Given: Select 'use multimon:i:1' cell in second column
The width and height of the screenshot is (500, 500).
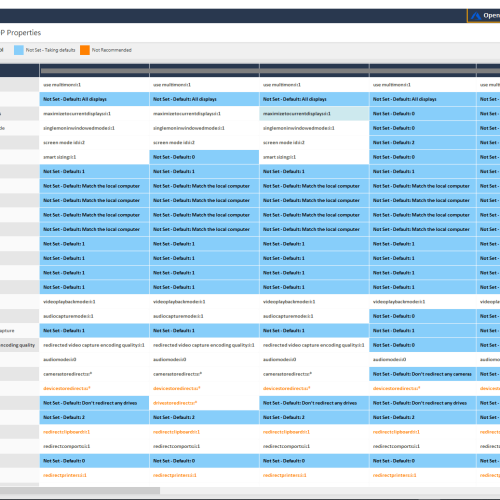Looking at the screenshot, I should point(204,85).
